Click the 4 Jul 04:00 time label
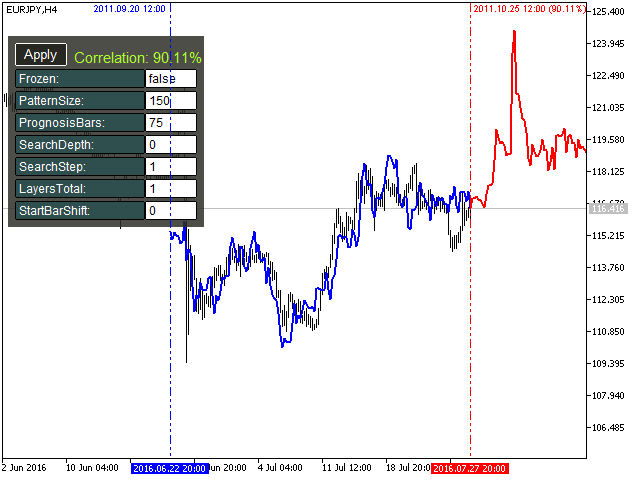This screenshot has width=640, height=480. click(x=280, y=468)
